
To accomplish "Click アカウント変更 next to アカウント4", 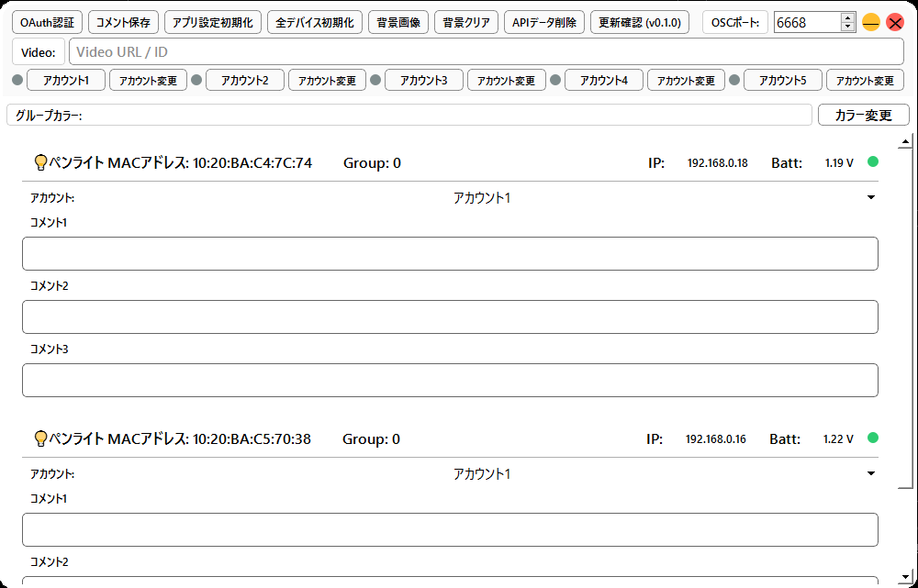I will 686,80.
